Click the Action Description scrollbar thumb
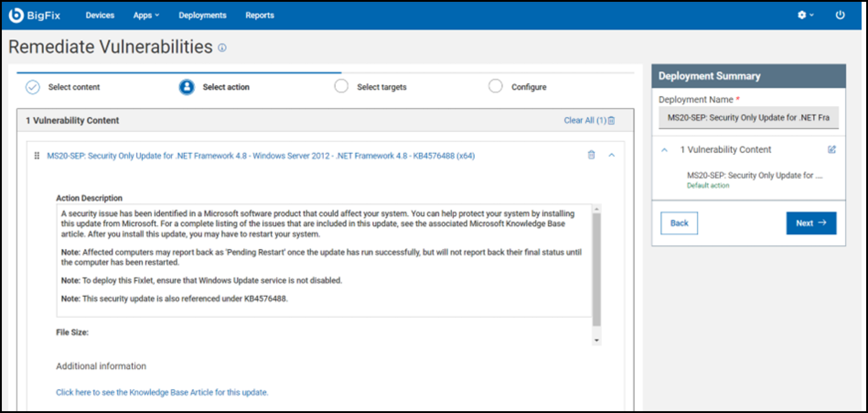Viewport: 868px width, 413px height. (x=596, y=270)
